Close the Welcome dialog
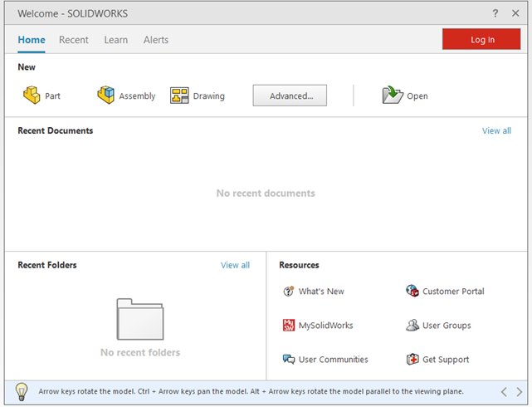The image size is (532, 407). tap(515, 13)
